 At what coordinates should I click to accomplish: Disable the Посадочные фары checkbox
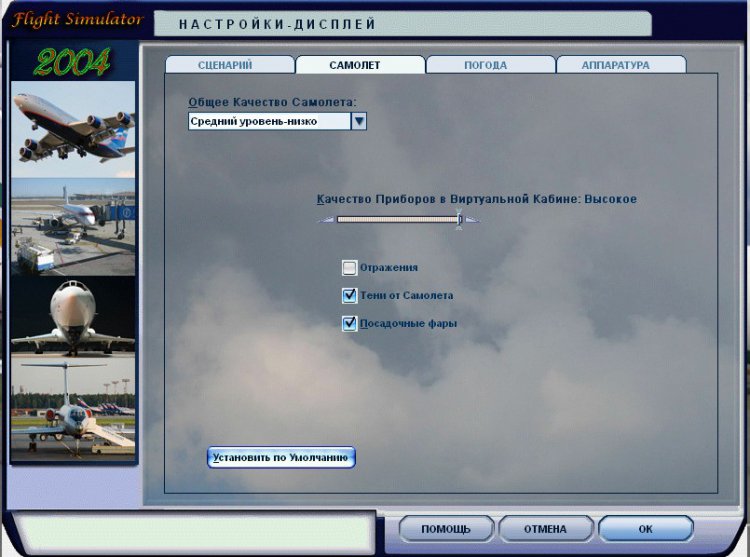pos(349,324)
